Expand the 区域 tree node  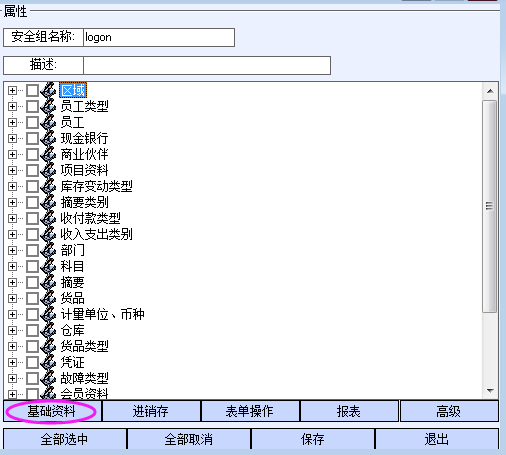click(x=12, y=90)
